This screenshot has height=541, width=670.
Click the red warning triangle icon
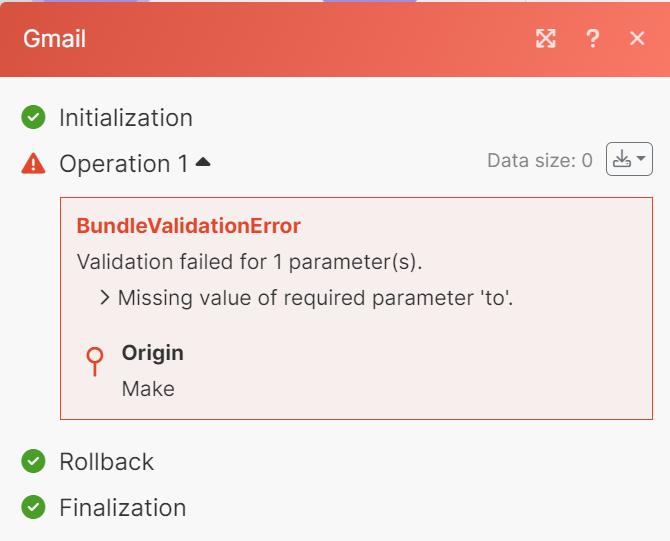[33, 164]
